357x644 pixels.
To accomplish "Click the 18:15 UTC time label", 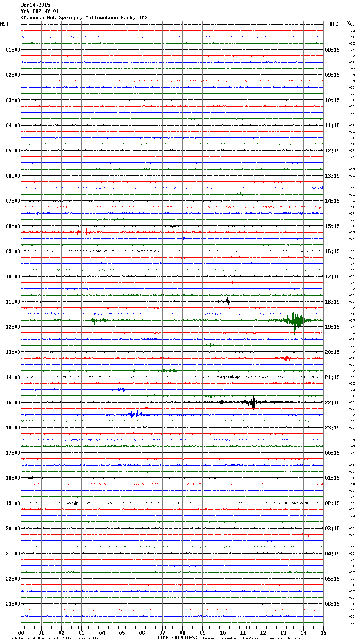I will tap(332, 302).
